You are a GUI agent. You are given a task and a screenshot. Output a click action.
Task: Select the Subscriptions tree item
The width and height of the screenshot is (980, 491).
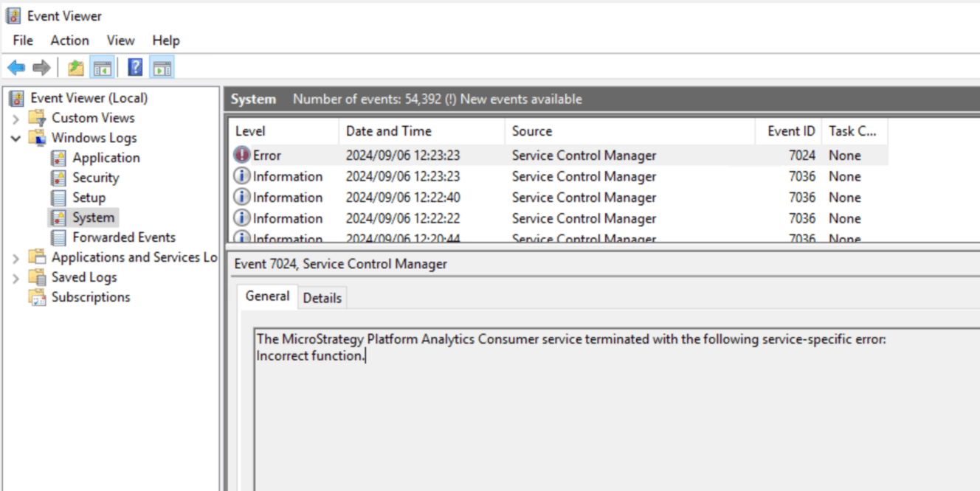tap(91, 297)
